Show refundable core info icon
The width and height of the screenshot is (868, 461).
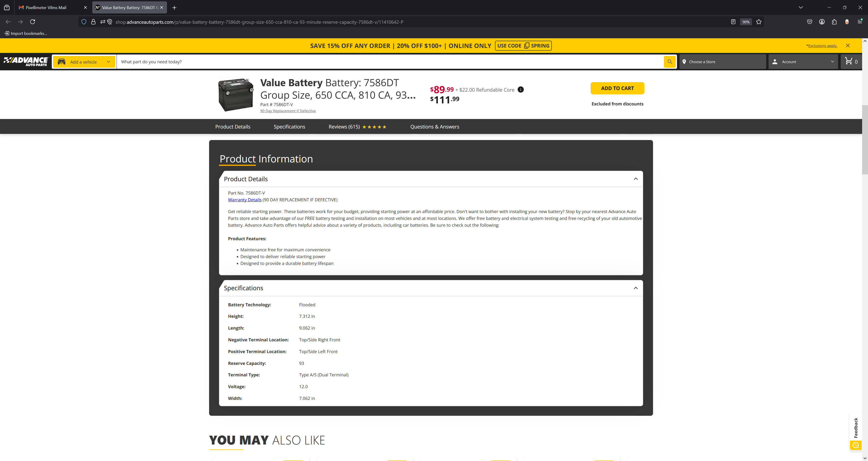pos(521,89)
